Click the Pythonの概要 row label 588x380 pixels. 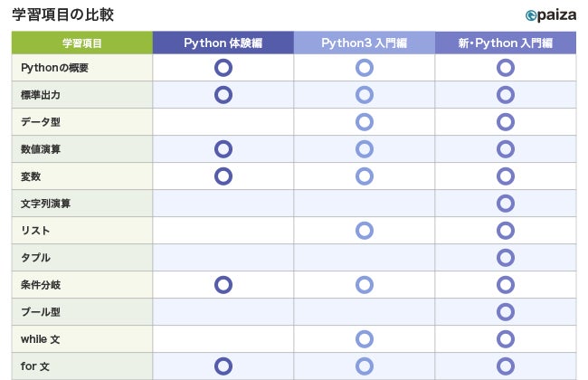point(54,68)
